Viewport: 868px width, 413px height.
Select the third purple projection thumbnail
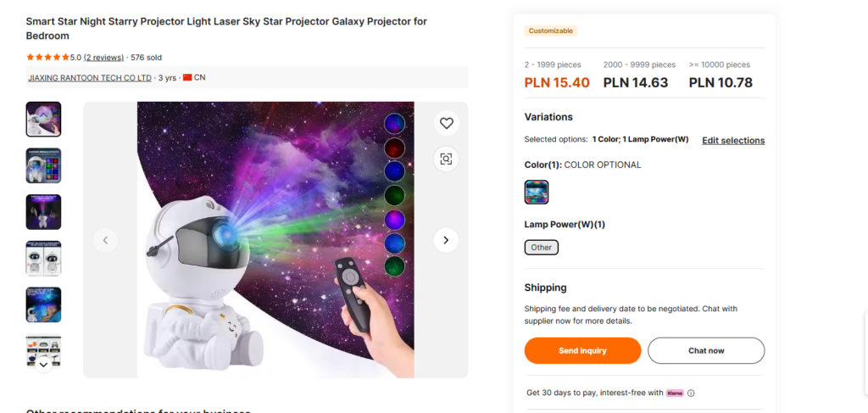(x=43, y=212)
